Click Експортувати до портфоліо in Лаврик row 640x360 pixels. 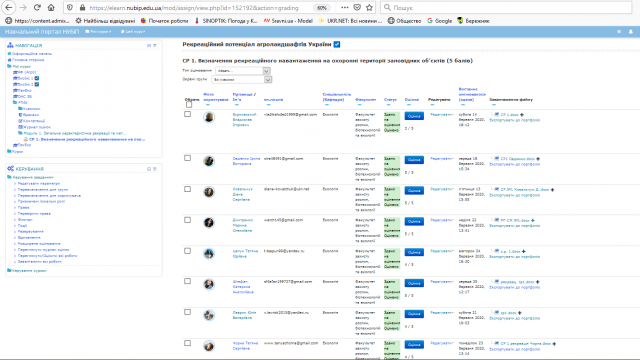514,318
